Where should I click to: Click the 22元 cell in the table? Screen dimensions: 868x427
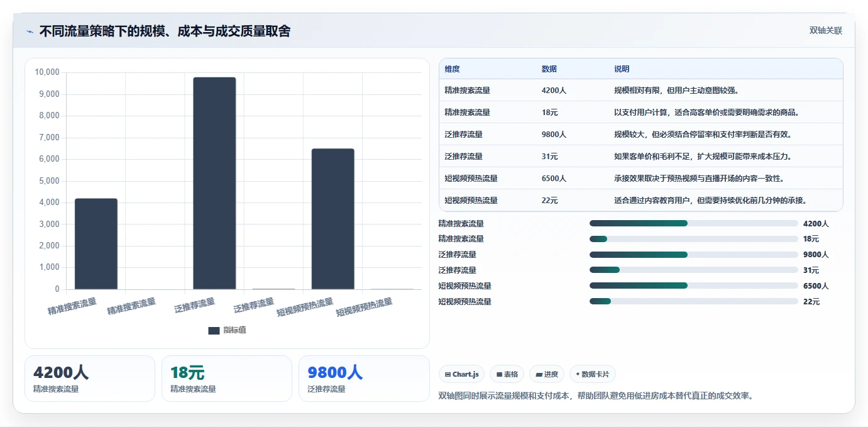pyautogui.click(x=549, y=201)
